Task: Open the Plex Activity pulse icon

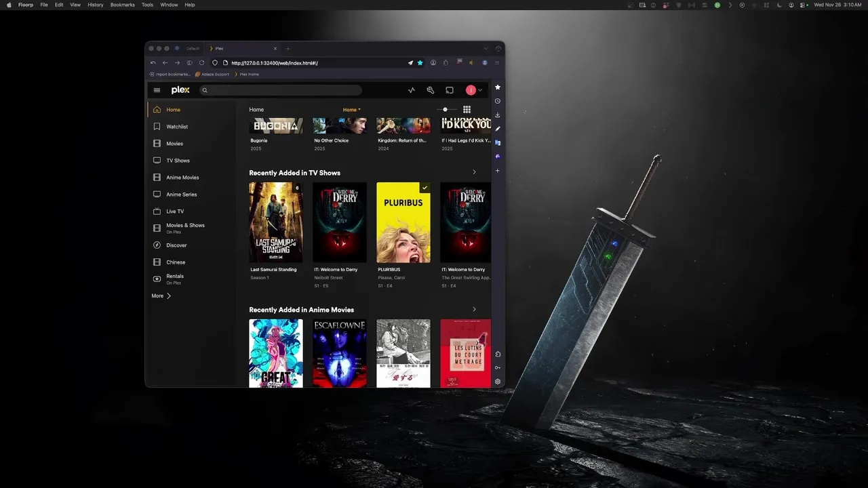Action: (412, 90)
